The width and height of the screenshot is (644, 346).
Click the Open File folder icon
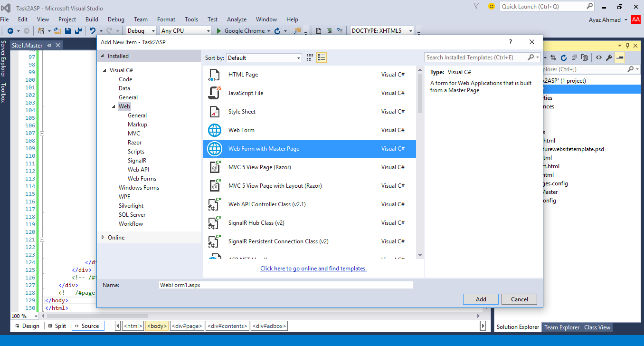click(57, 31)
